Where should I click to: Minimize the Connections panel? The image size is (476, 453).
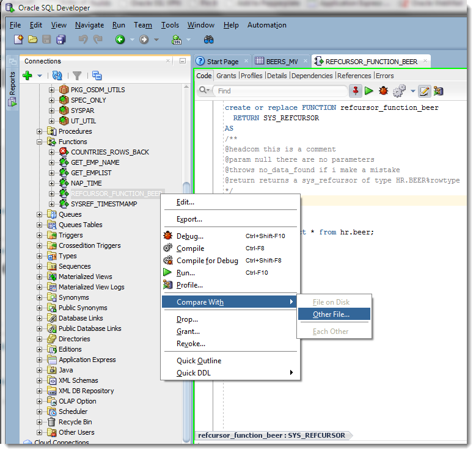[183, 61]
